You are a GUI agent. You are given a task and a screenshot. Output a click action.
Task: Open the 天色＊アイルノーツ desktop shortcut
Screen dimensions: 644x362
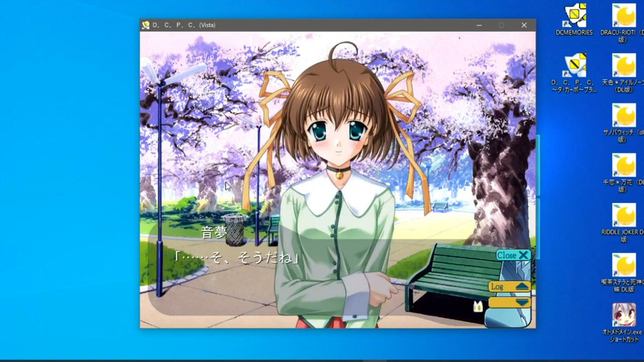tap(623, 73)
